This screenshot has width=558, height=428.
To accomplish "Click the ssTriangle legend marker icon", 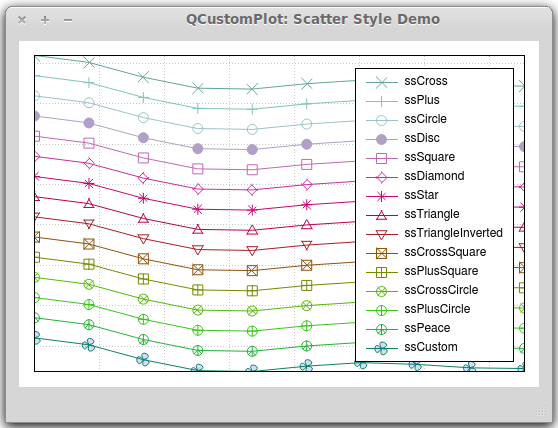I will tap(381, 215).
